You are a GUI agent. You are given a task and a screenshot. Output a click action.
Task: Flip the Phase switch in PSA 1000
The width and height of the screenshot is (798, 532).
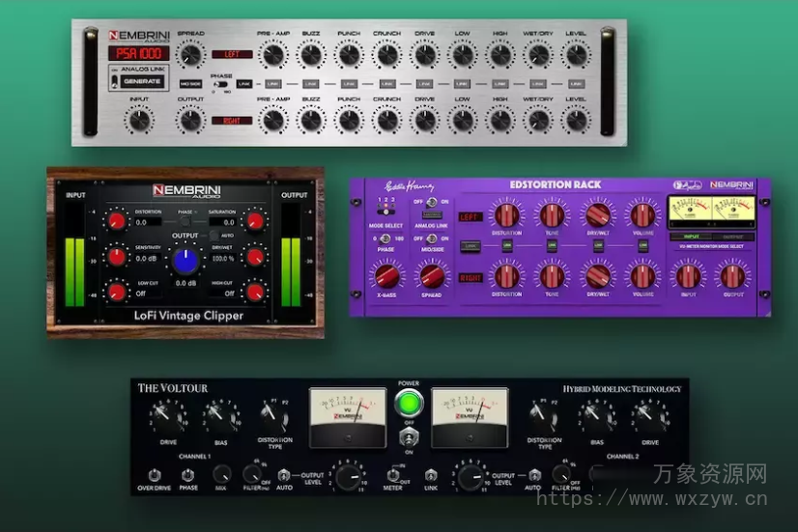click(220, 84)
